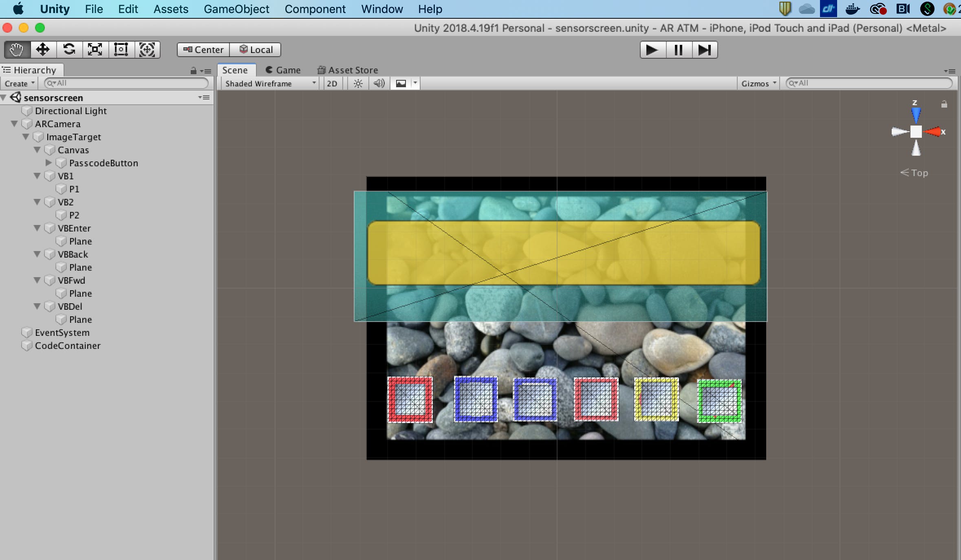
Task: Start Play mode
Action: pos(653,50)
